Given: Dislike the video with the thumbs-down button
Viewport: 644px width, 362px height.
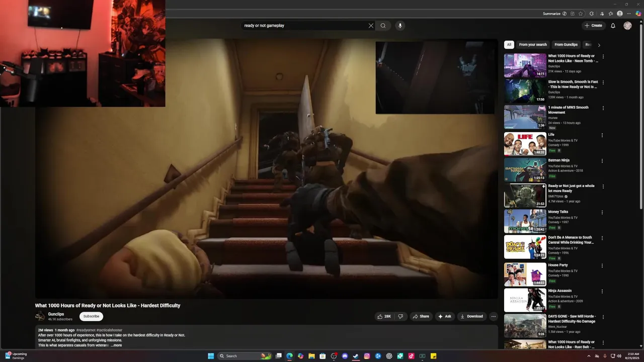Looking at the screenshot, I should [400, 316].
